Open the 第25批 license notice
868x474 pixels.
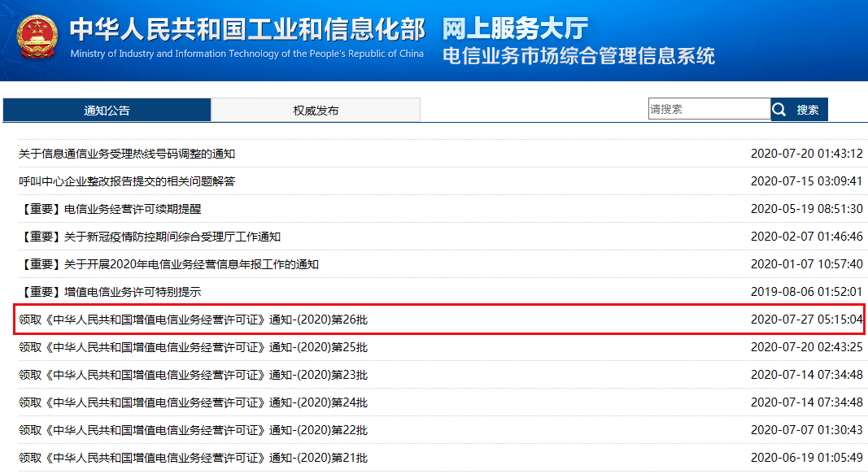click(193, 347)
